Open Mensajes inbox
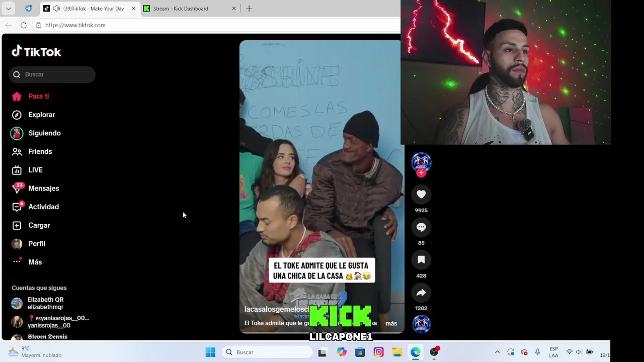This screenshot has height=362, width=644. coord(35,188)
